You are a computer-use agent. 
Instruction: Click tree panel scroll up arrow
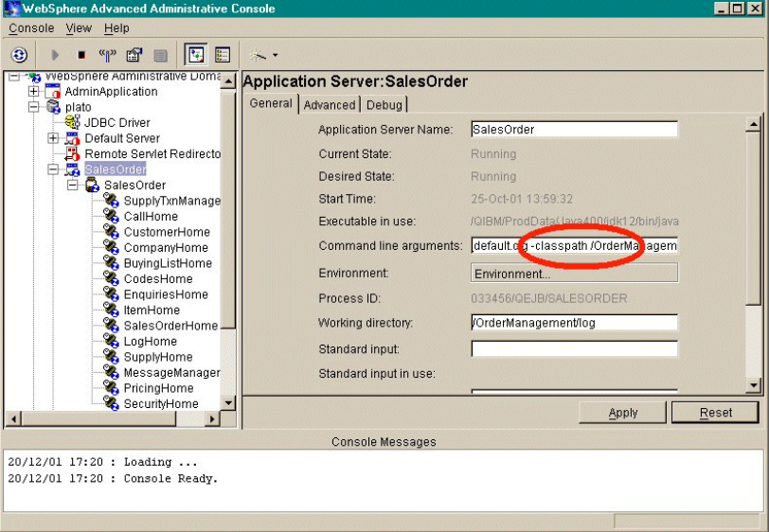228,80
